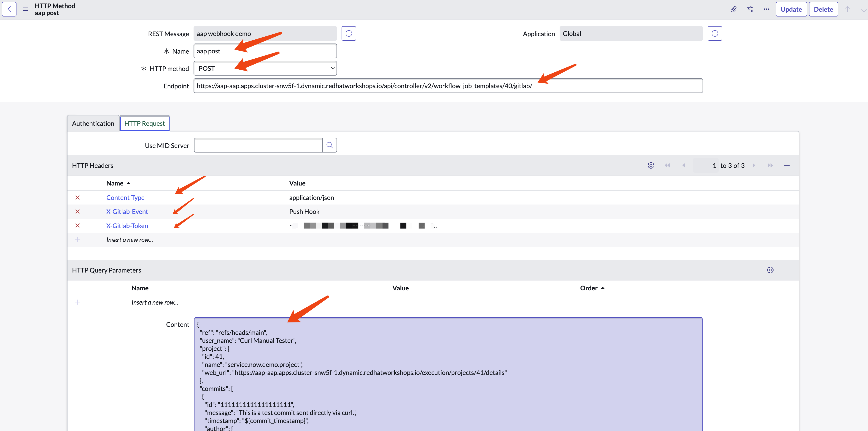Image resolution: width=868 pixels, height=431 pixels.
Task: Delete the Content-Type header row
Action: 78,197
